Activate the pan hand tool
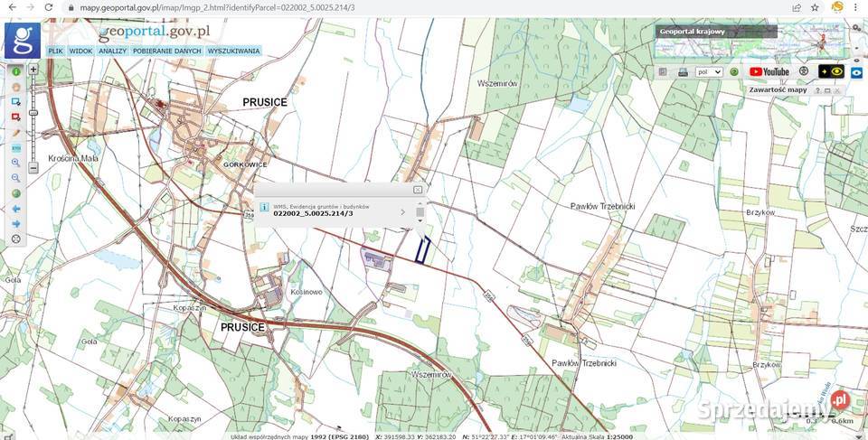The width and height of the screenshot is (868, 440). click(16, 87)
